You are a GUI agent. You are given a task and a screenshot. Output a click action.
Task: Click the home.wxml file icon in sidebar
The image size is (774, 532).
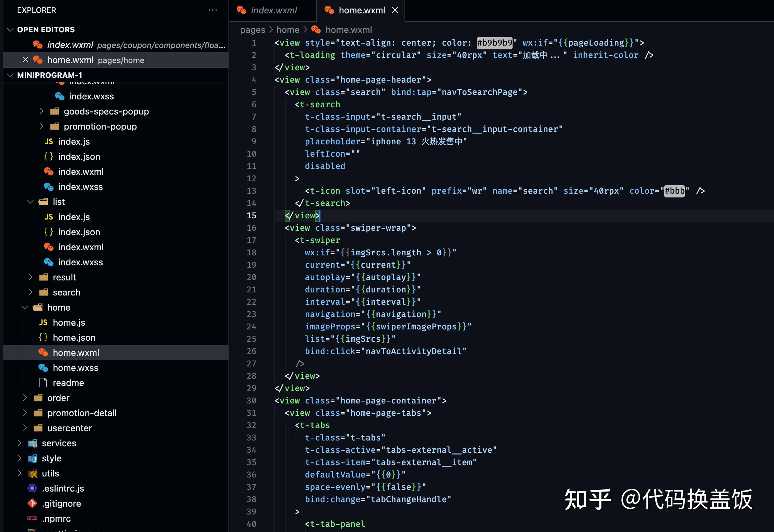[46, 352]
